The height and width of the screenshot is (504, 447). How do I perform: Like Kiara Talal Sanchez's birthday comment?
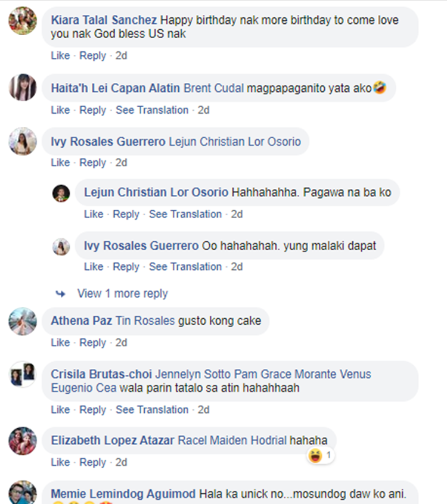coord(60,56)
